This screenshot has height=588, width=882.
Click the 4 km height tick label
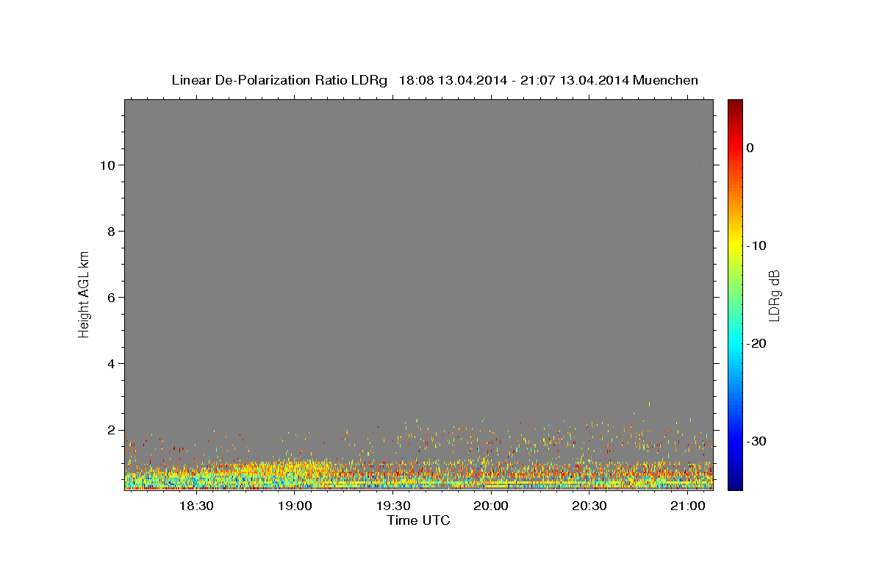coord(111,363)
